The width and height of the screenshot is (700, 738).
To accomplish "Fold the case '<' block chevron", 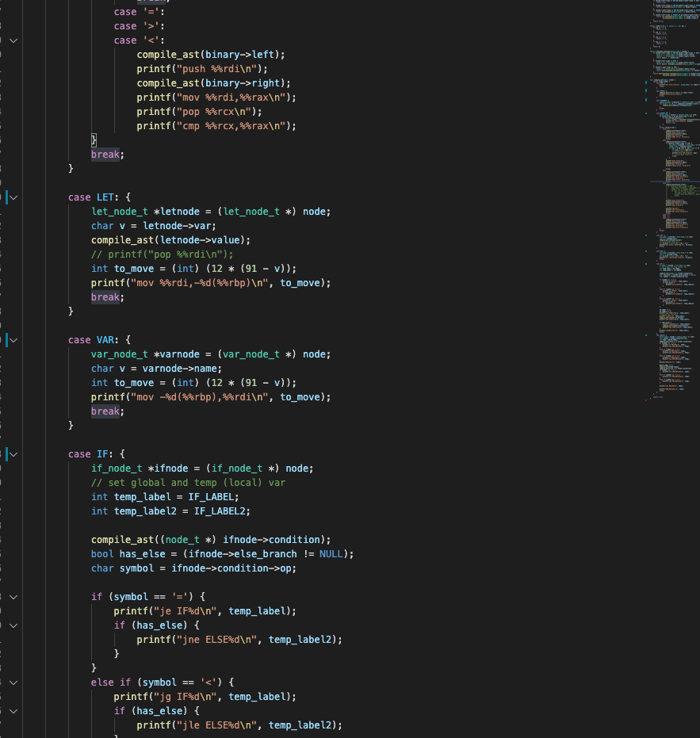I will click(13, 40).
